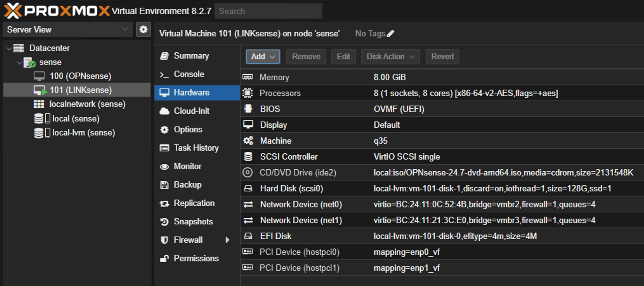Click the localnetwork (sense) grid icon
The height and width of the screenshot is (286, 644).
click(39, 104)
